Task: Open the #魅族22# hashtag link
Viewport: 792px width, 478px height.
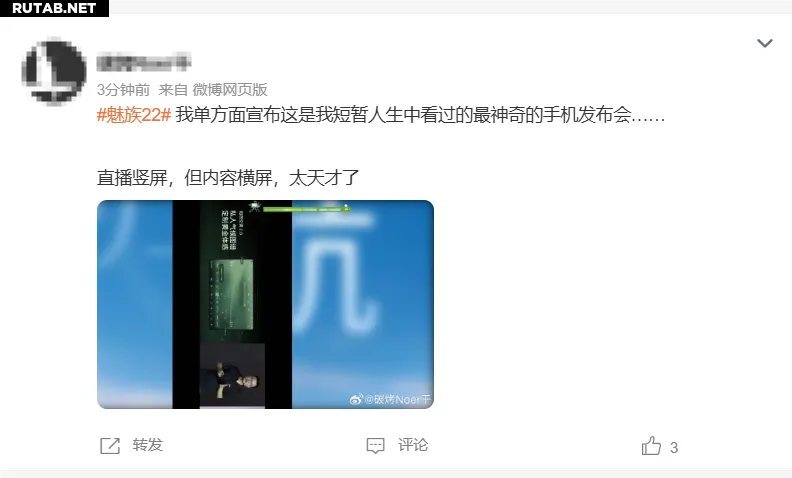Action: coord(134,115)
